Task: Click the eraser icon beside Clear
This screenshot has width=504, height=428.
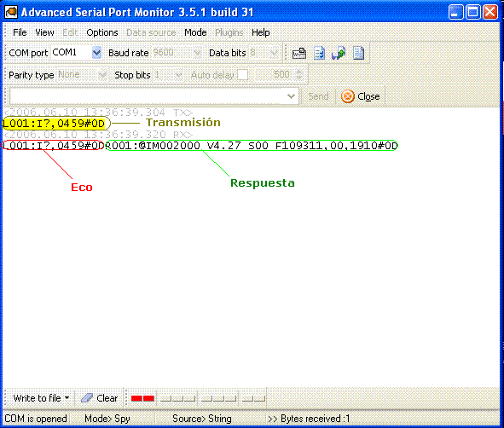Action: pos(87,398)
